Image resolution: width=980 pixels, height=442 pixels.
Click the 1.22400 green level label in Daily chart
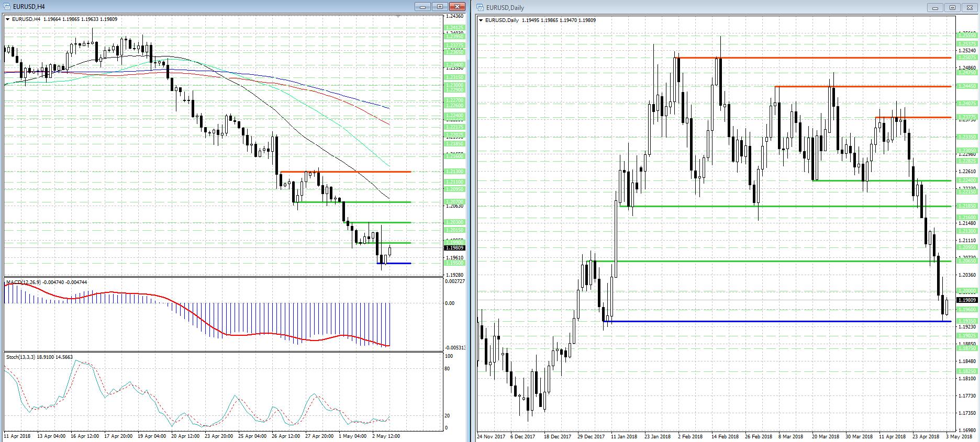[x=967, y=180]
